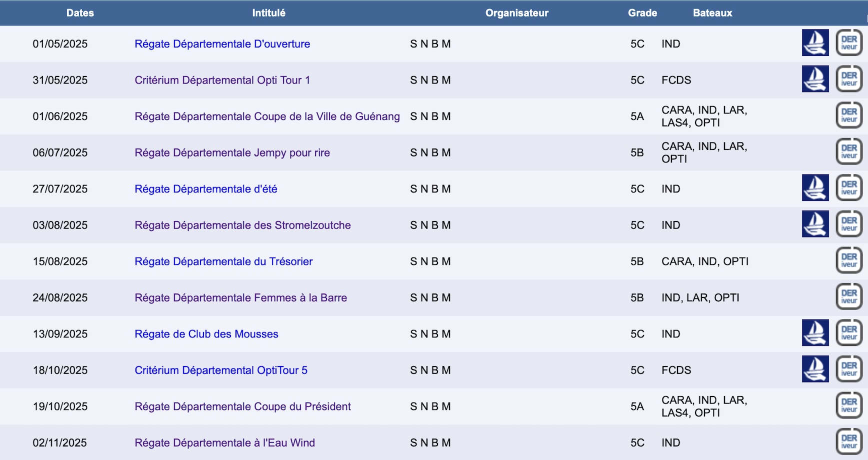868x460 pixels.
Task: Select date 19/10/2025
Action: 60,406
